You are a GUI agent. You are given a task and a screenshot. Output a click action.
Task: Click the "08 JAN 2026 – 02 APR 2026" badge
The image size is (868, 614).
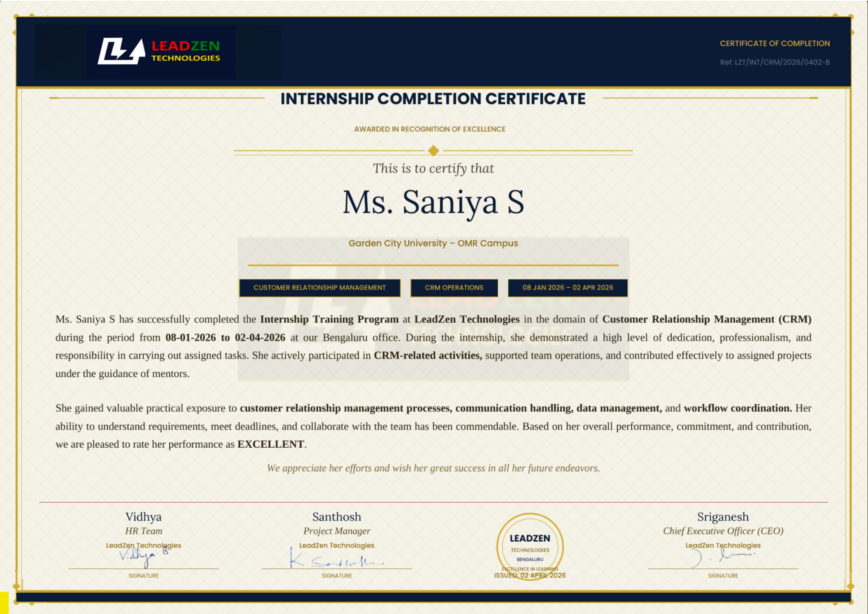(x=567, y=288)
